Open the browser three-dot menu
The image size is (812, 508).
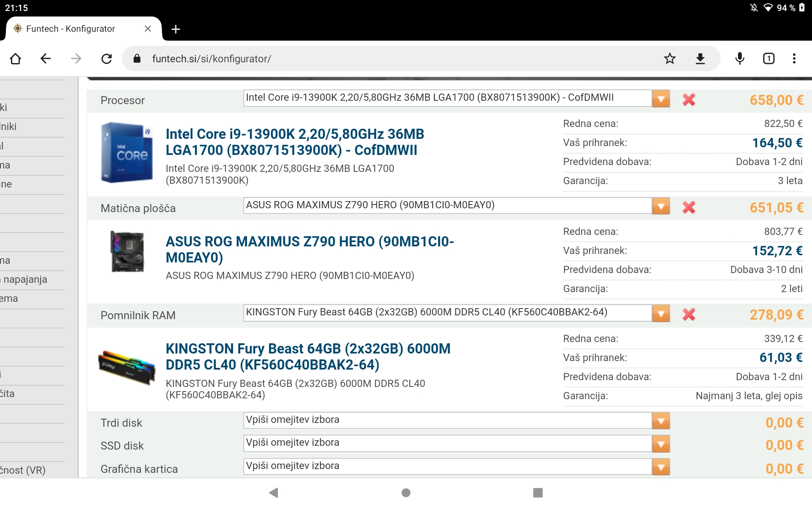(x=794, y=58)
